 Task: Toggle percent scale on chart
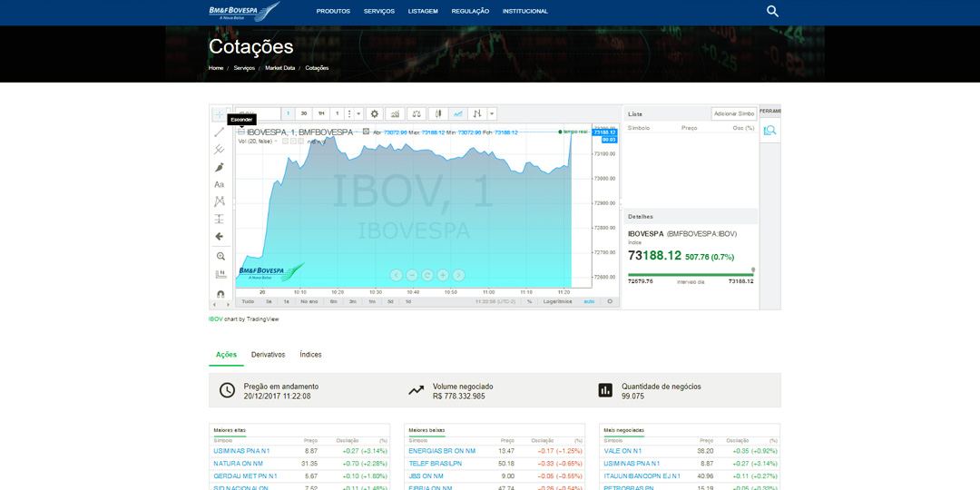pyautogui.click(x=529, y=301)
